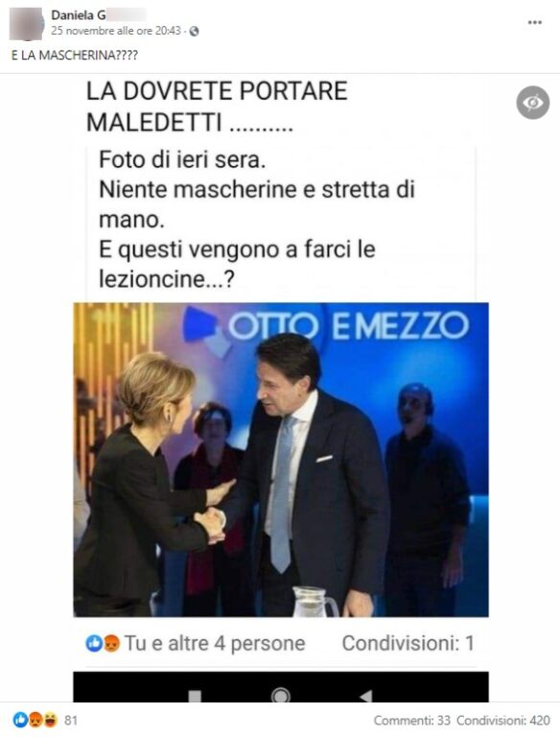
Task: Open Daniela G profile name link
Action: [x=78, y=15]
